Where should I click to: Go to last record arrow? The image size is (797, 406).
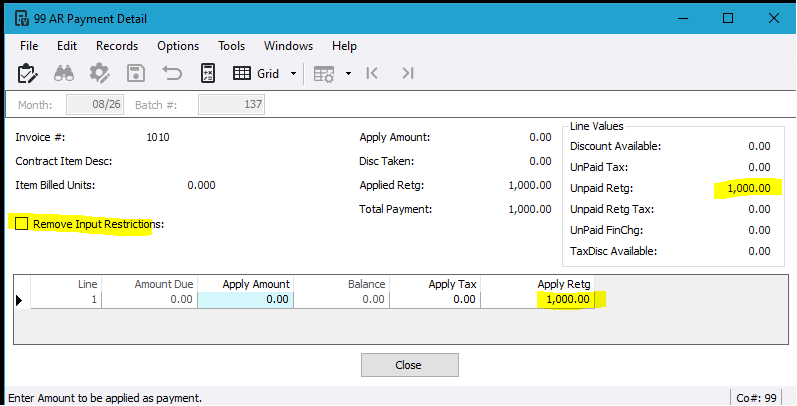pyautogui.click(x=408, y=74)
